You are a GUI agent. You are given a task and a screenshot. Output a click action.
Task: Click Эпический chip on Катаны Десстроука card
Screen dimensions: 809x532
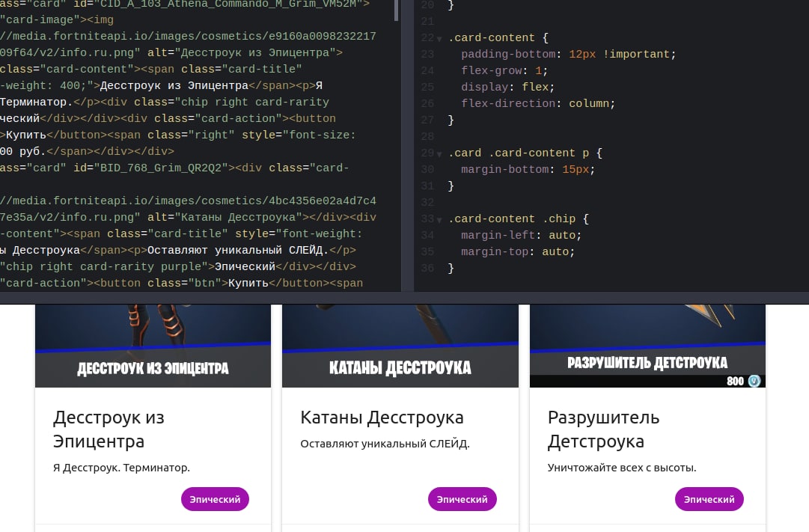coord(462,499)
